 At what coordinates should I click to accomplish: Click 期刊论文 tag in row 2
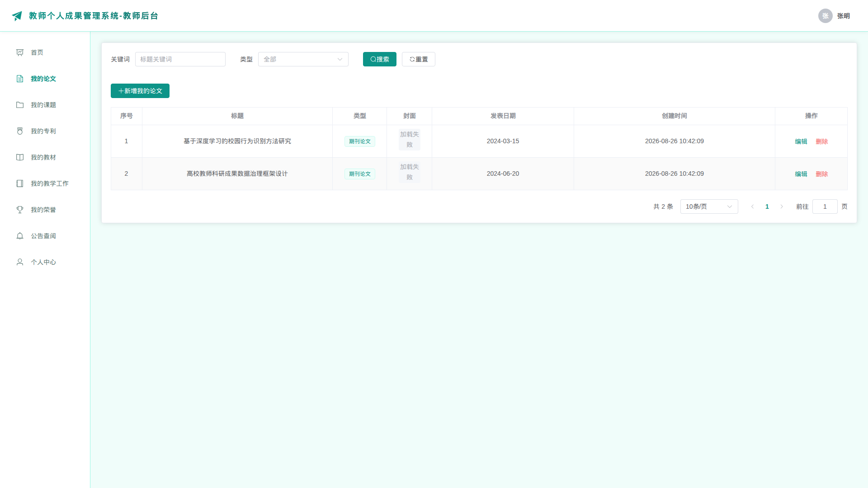point(360,174)
